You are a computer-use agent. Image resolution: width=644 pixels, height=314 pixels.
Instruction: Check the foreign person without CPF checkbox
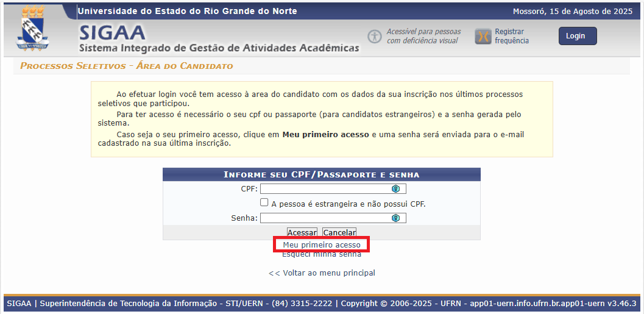[264, 203]
